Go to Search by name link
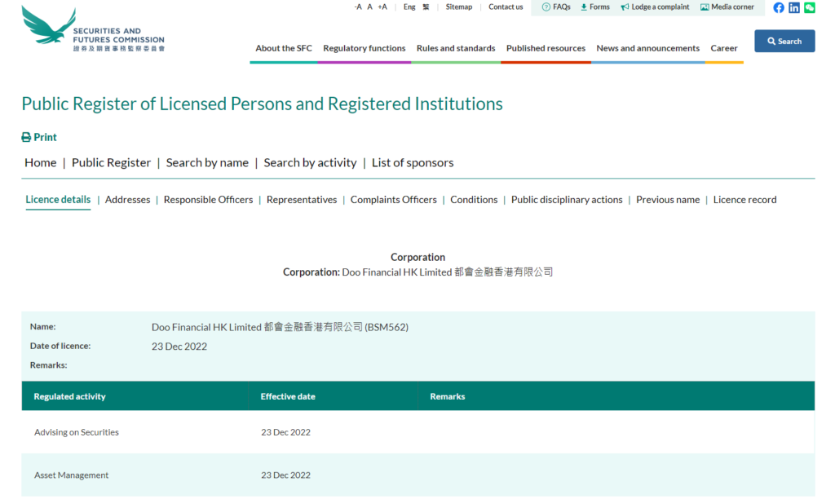 (x=207, y=162)
